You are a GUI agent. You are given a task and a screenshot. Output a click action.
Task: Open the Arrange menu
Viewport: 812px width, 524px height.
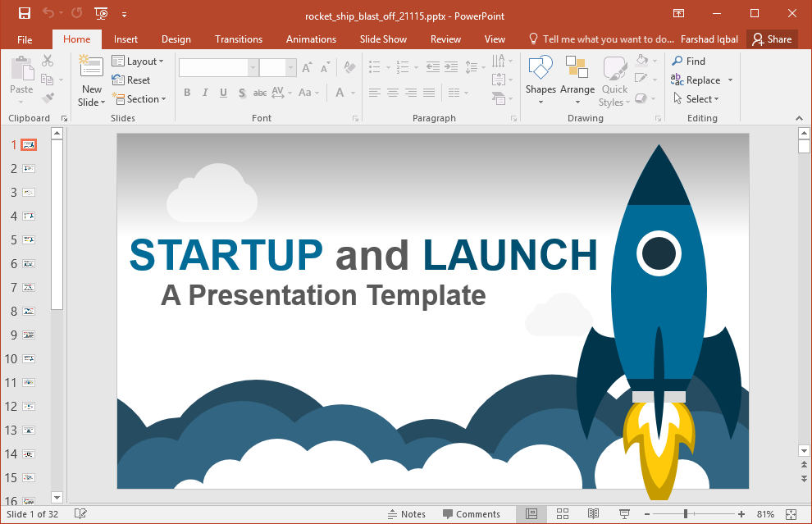coord(577,80)
